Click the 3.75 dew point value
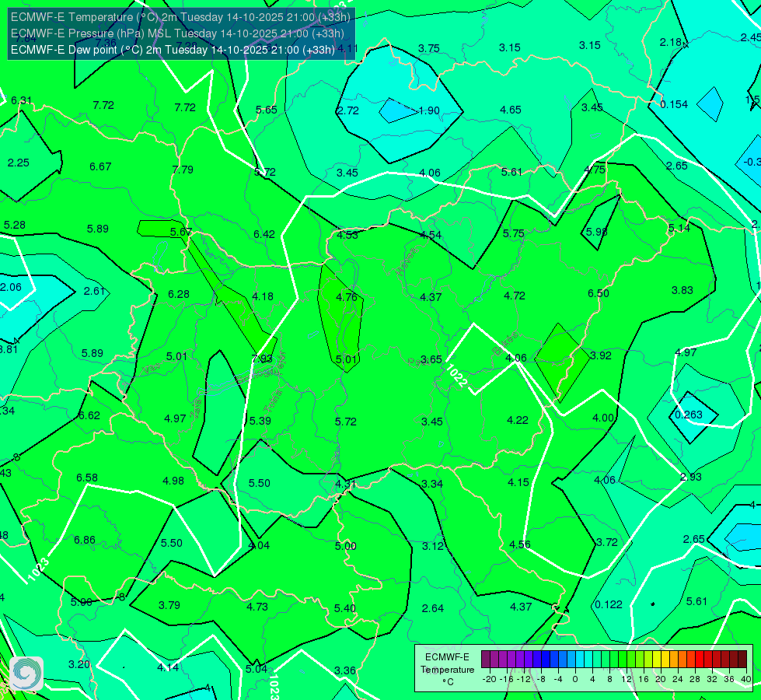The width and height of the screenshot is (761, 700). (x=429, y=48)
